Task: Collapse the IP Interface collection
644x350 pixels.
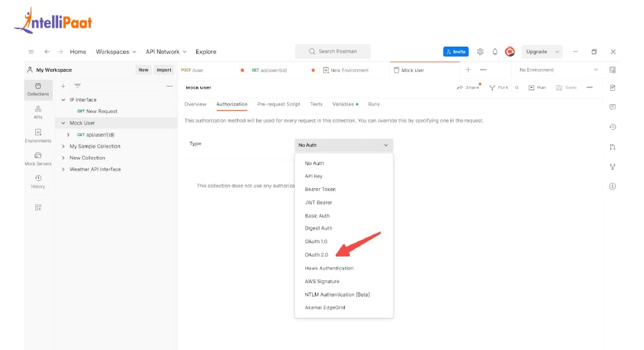Action: click(x=63, y=100)
